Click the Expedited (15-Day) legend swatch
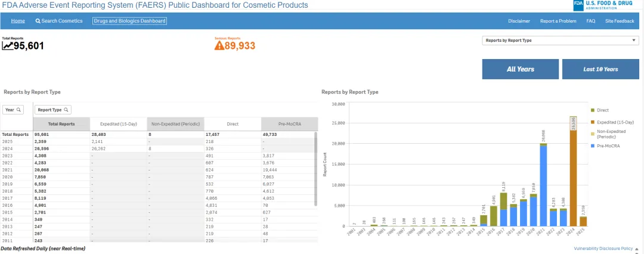Viewport: 644px width, 254px height. [593, 122]
